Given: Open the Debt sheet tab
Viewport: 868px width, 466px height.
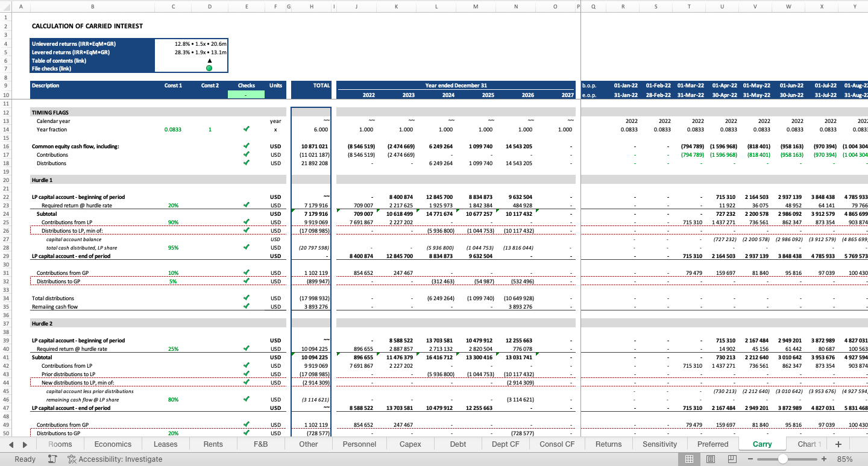Looking at the screenshot, I should 458,444.
